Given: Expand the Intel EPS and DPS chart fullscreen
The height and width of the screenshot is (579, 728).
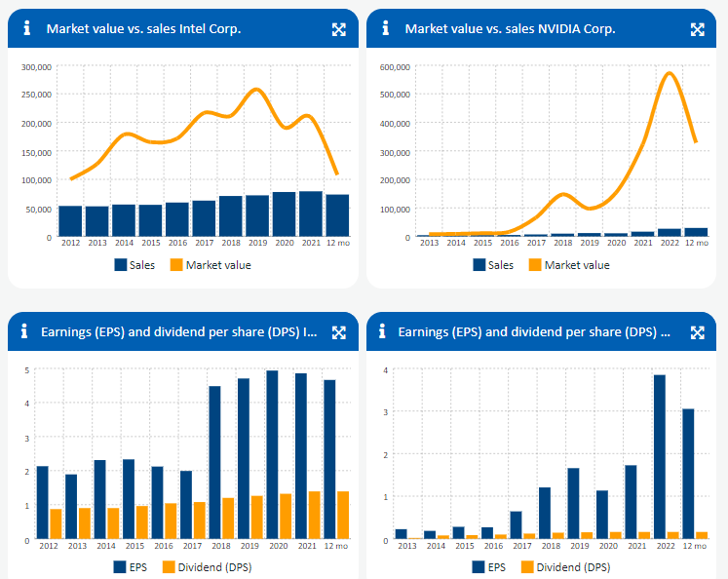Looking at the screenshot, I should (339, 332).
